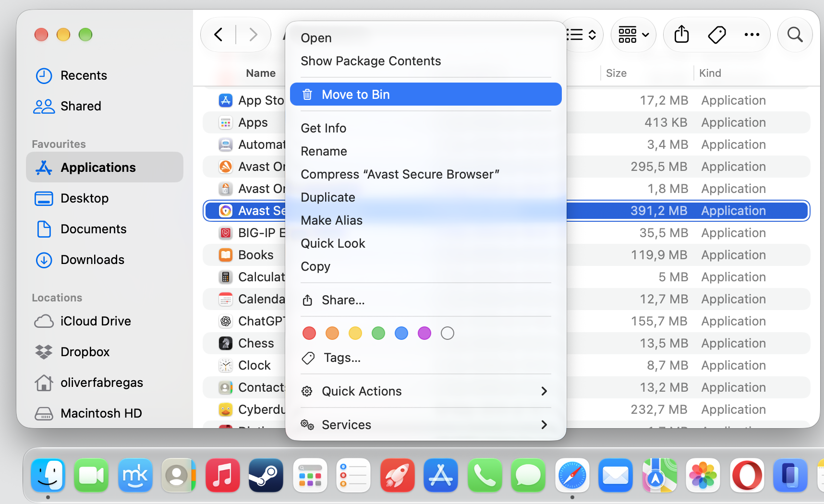This screenshot has height=504, width=824.
Task: Click Move to Bin
Action: tap(425, 94)
